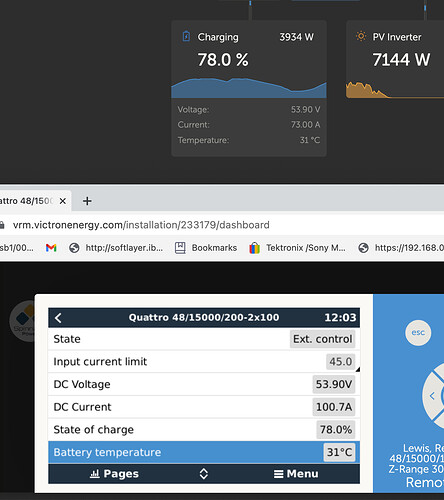
Task: Open the Bookmarks folder
Action: [206, 248]
